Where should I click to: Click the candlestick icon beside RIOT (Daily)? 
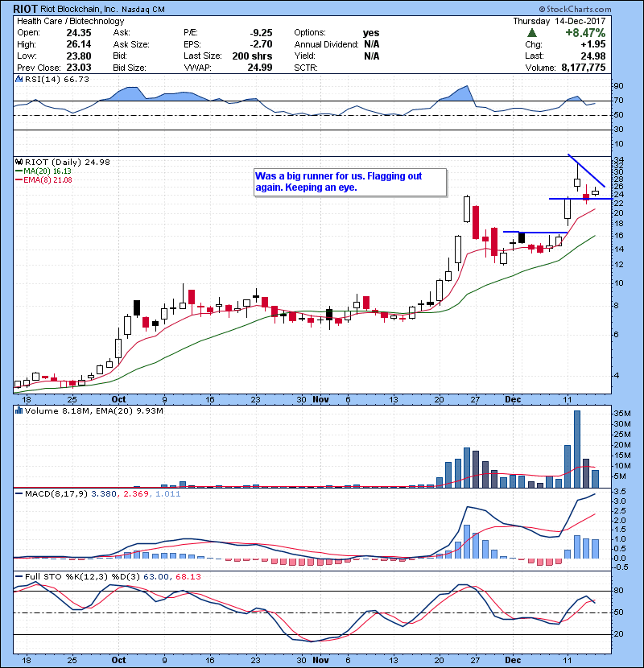click(x=19, y=162)
